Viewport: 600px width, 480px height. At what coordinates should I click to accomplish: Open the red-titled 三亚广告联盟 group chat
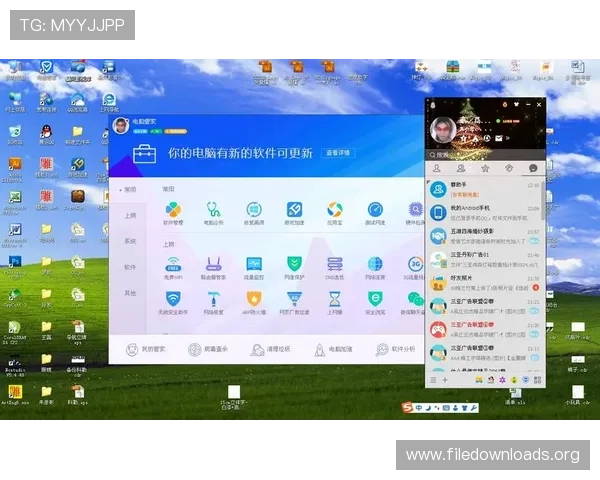coord(484,329)
